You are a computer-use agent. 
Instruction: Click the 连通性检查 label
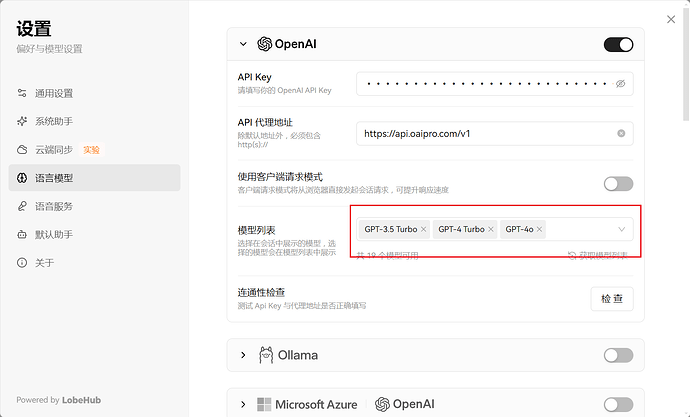point(261,293)
